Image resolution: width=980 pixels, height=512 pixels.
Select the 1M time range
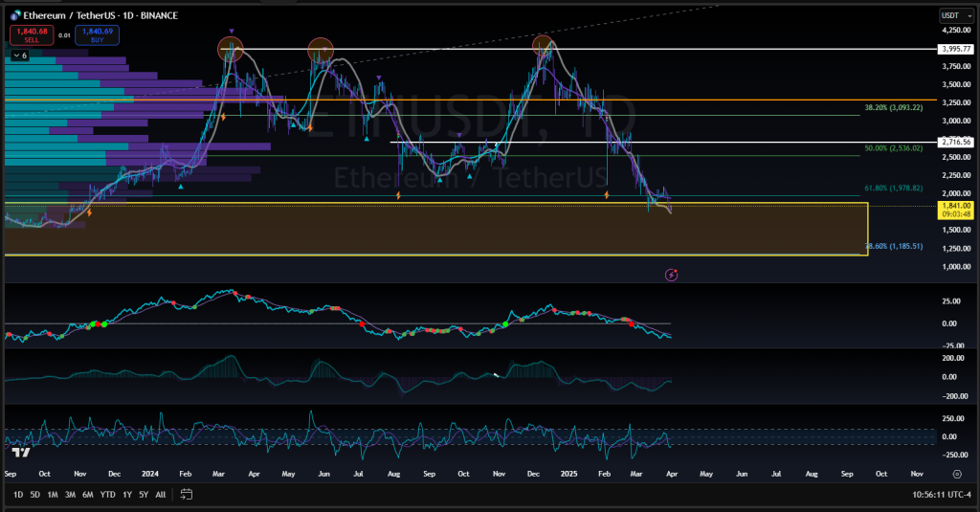(x=53, y=495)
